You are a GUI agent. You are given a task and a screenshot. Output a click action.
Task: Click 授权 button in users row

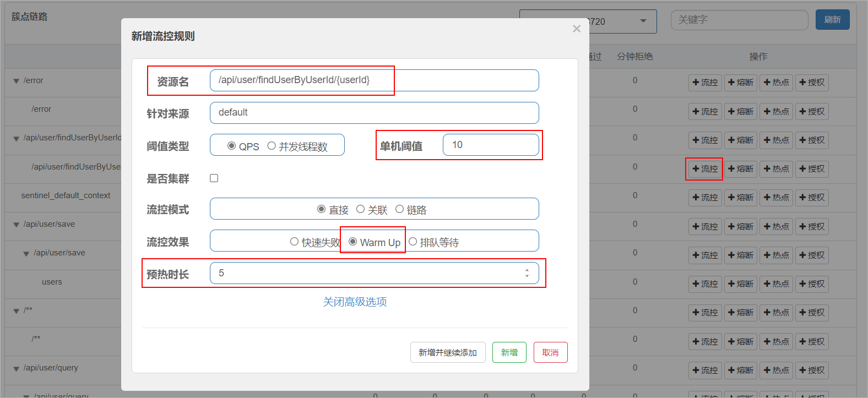point(812,284)
